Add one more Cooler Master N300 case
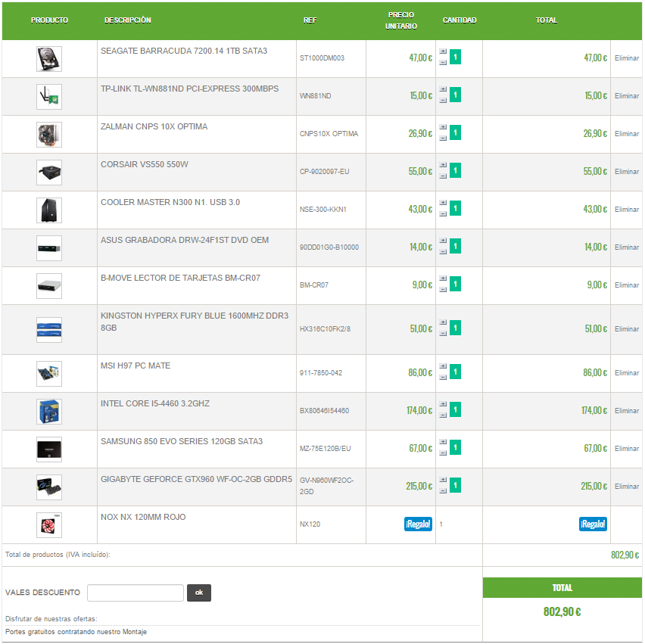Screen dimensions: 645x644 (x=443, y=203)
